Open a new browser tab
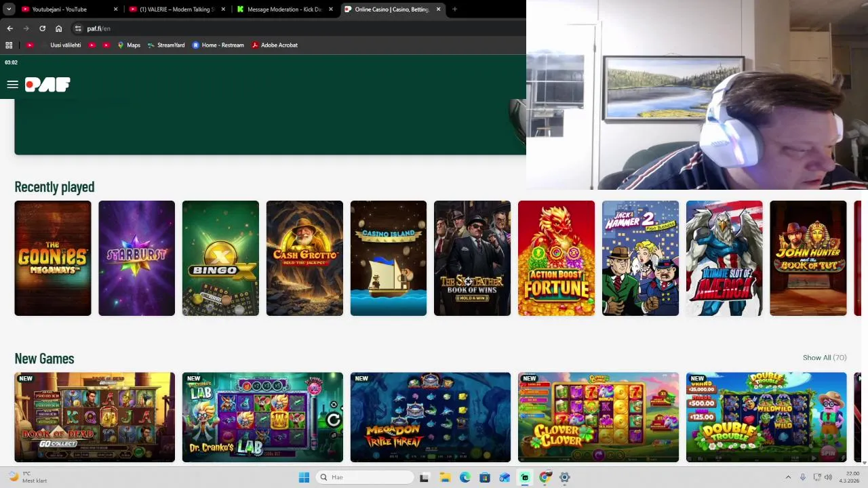The width and height of the screenshot is (868, 488). click(x=454, y=9)
